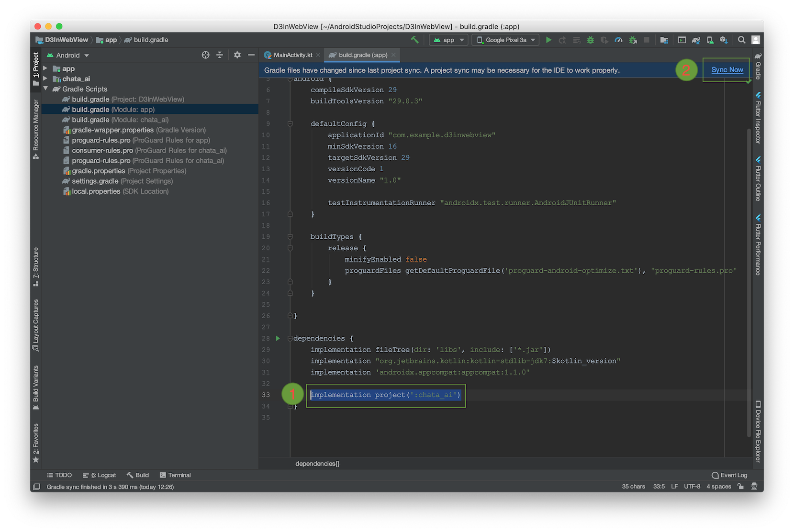Toggle the Flutter Outline side panel
Screen dimensions: 794x532
click(758, 178)
